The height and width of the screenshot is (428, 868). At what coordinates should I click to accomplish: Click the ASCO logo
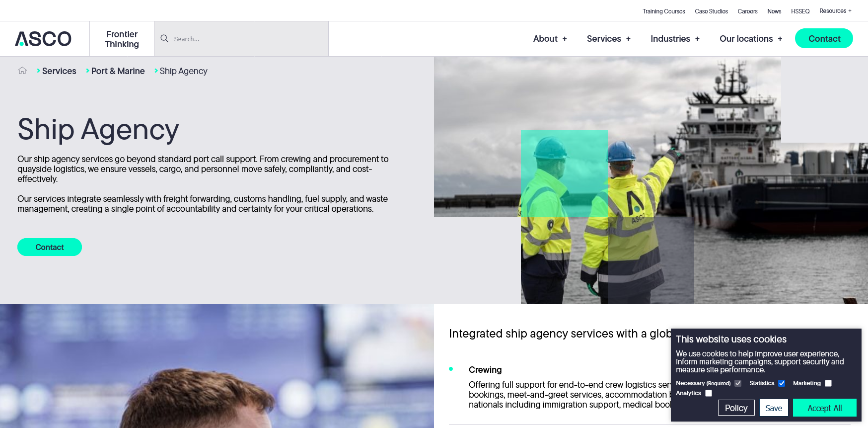pyautogui.click(x=43, y=39)
